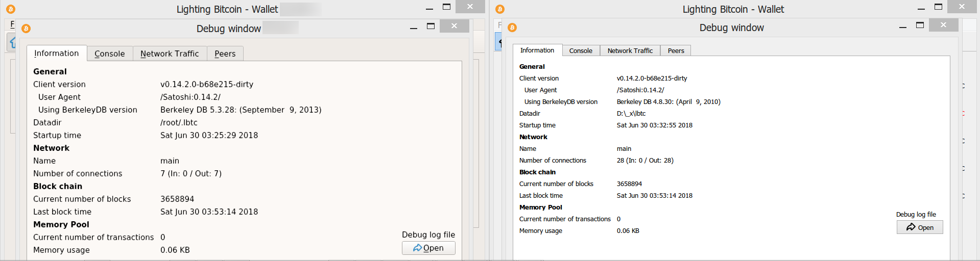Viewport: 980px width, 261px height.
Task: Click the /root/.lbtc datadir value
Action: click(179, 122)
